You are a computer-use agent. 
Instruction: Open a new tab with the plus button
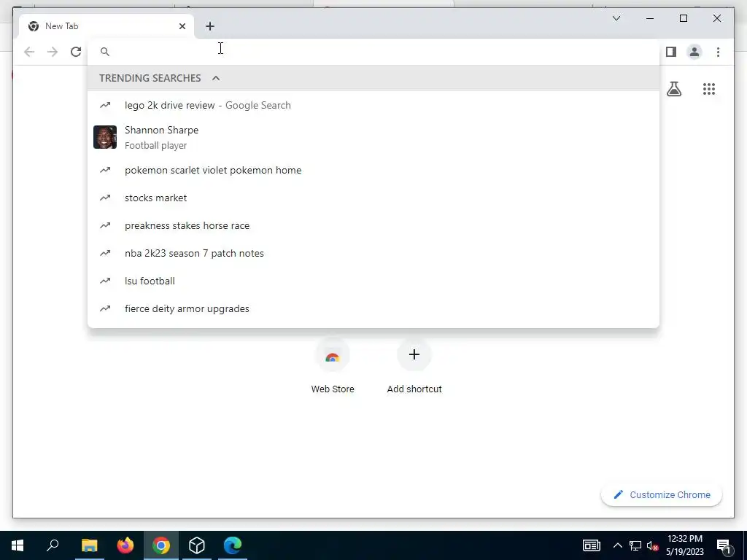coord(210,26)
